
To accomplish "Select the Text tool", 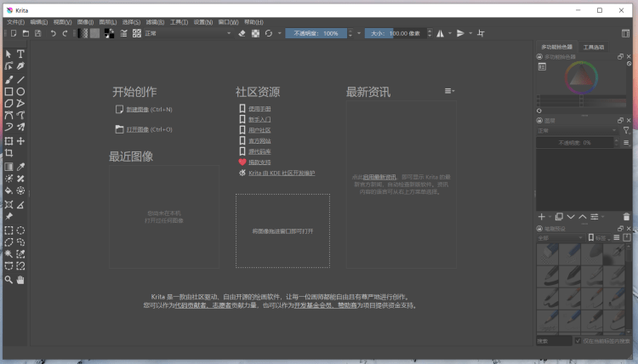I will (20, 54).
